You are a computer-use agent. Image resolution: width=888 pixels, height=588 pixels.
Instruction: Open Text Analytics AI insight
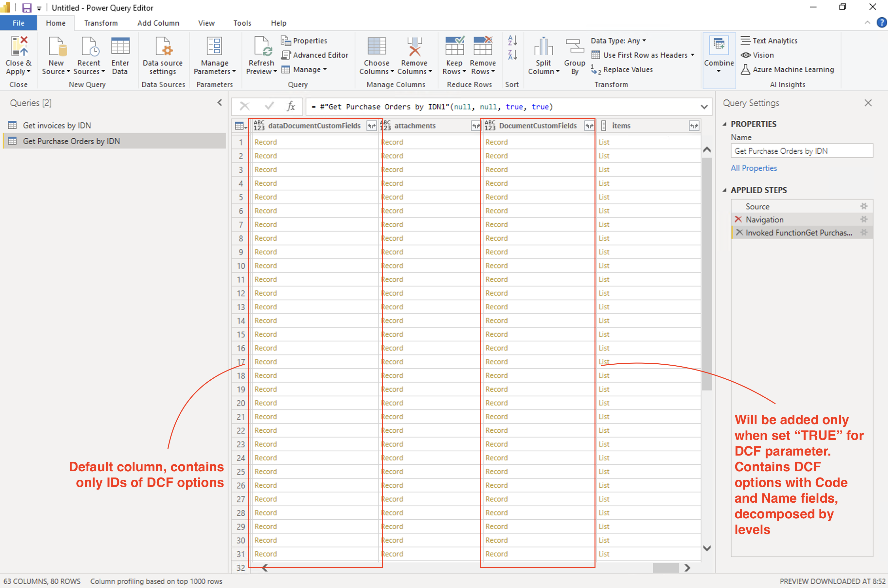(x=769, y=41)
